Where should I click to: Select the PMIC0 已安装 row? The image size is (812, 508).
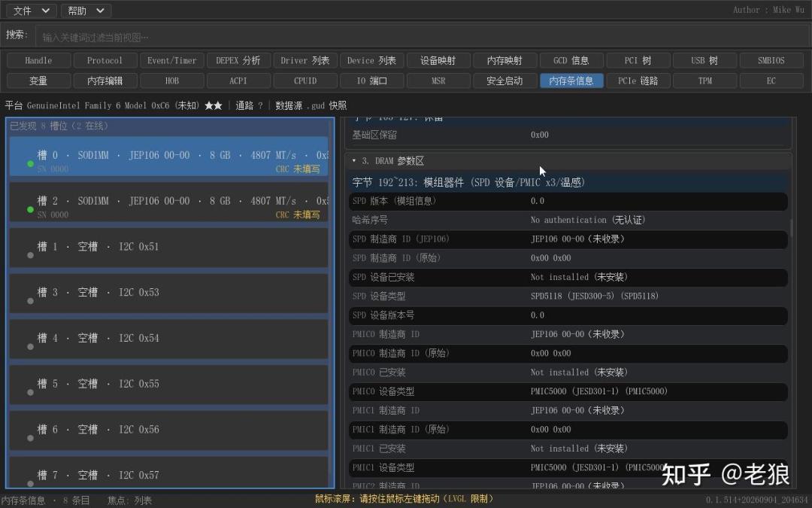click(568, 373)
